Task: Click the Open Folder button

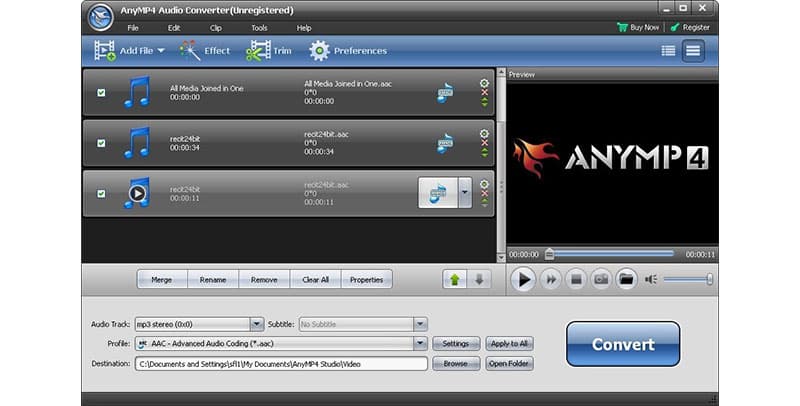Action: pos(509,364)
